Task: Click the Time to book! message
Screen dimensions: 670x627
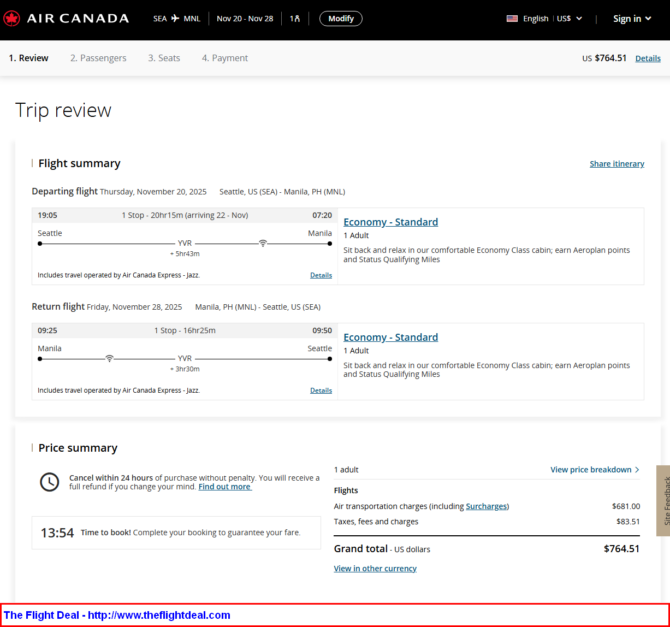Action: [191, 533]
